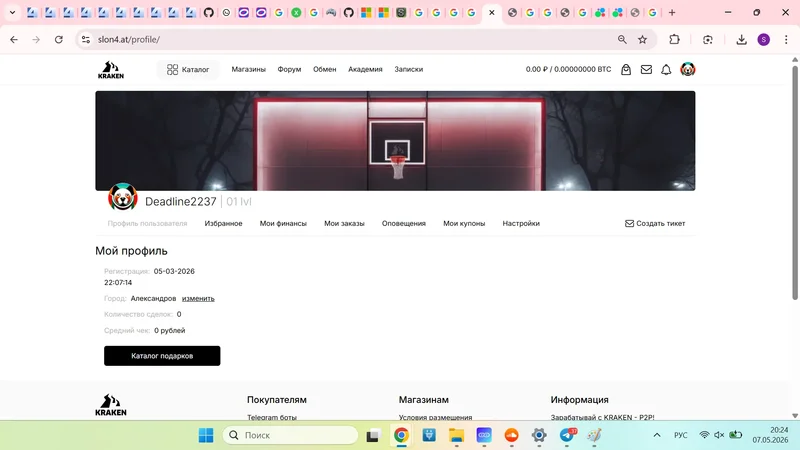The height and width of the screenshot is (450, 800).
Task: Click Условия размещения footer link
Action: click(x=435, y=417)
